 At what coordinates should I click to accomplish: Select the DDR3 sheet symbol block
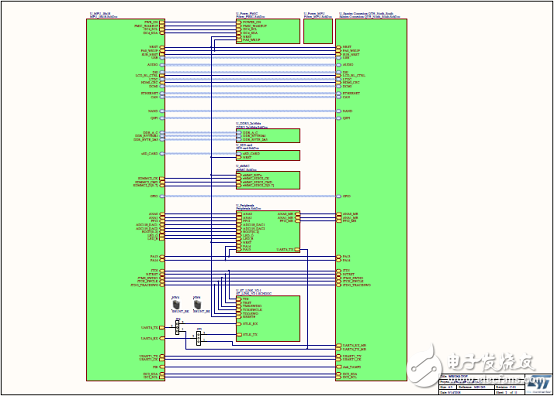268,136
